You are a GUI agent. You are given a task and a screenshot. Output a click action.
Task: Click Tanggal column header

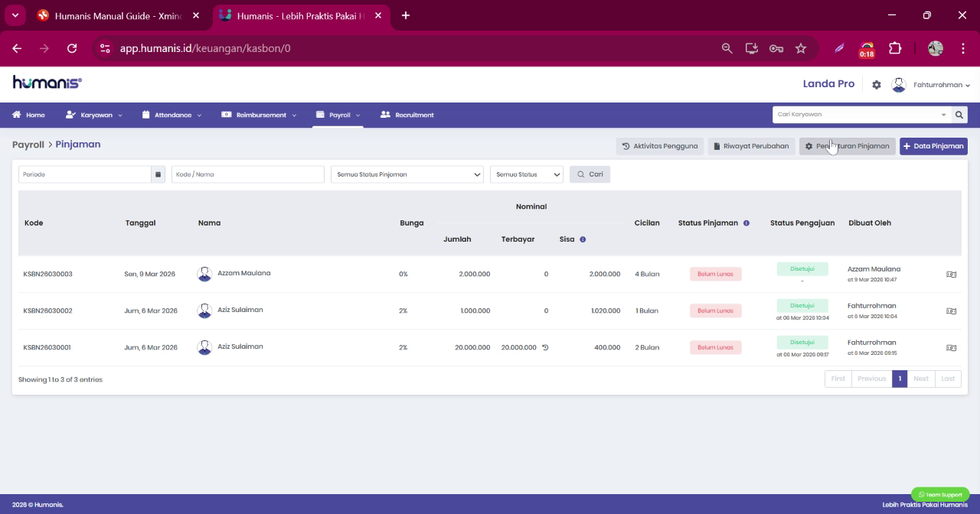point(140,223)
